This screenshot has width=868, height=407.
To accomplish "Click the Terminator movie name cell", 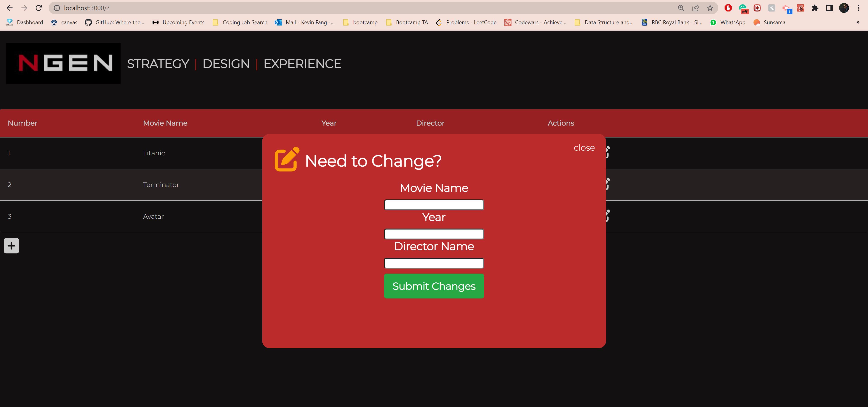I will [x=161, y=185].
